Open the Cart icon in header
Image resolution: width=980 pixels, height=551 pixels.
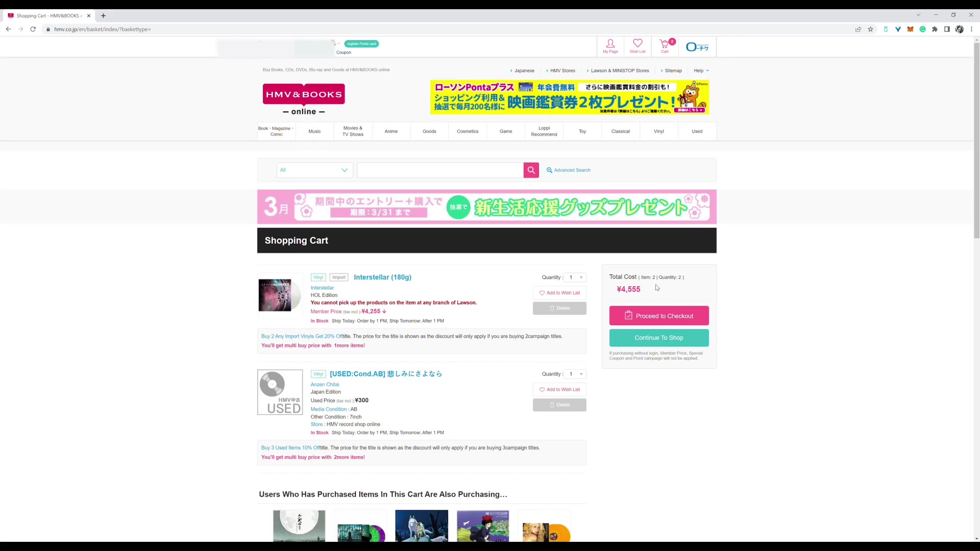665,46
